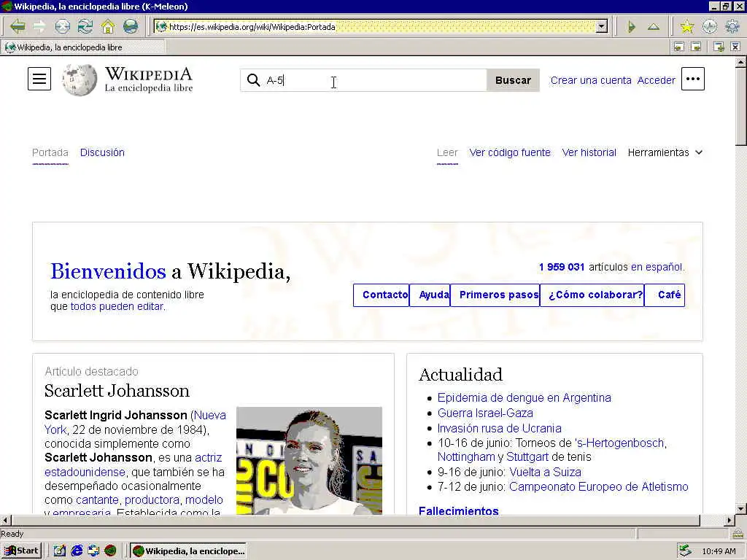Click the horizontal scrollbar right arrow
Image resolution: width=747 pixels, height=560 pixels.
coord(729,520)
